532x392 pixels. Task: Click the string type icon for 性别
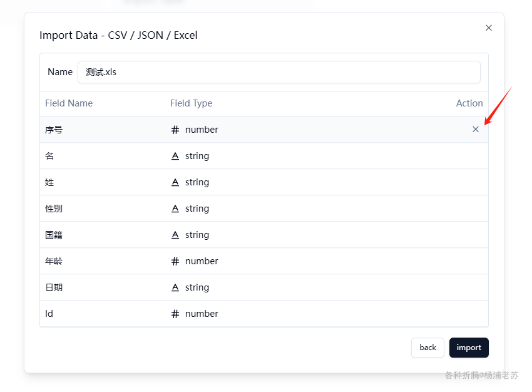(175, 209)
